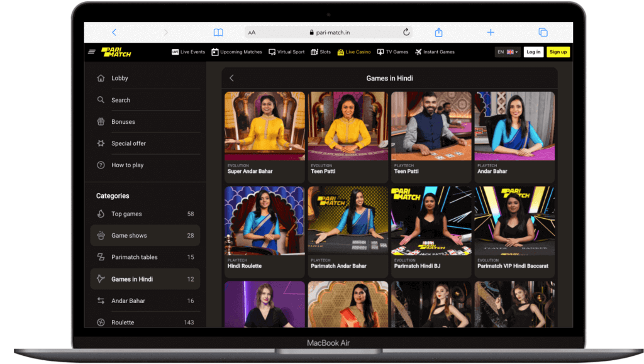Select Live Casino tab

click(354, 52)
